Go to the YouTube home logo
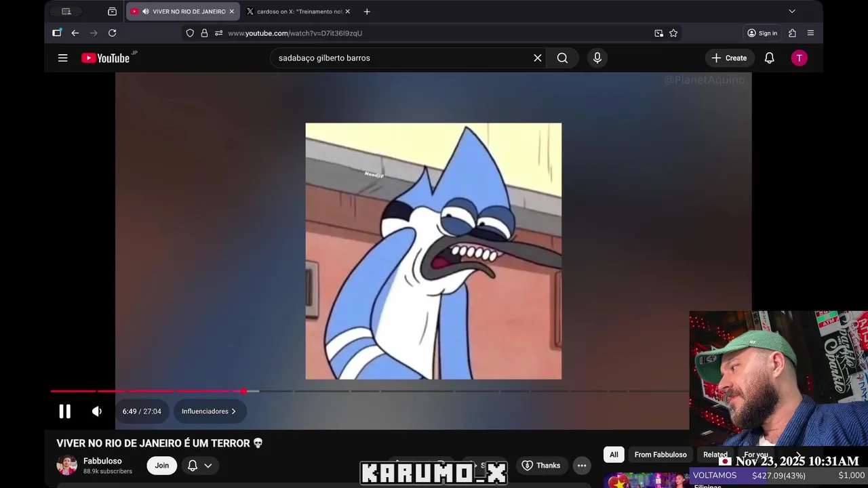Image resolution: width=868 pixels, height=488 pixels. (106, 58)
